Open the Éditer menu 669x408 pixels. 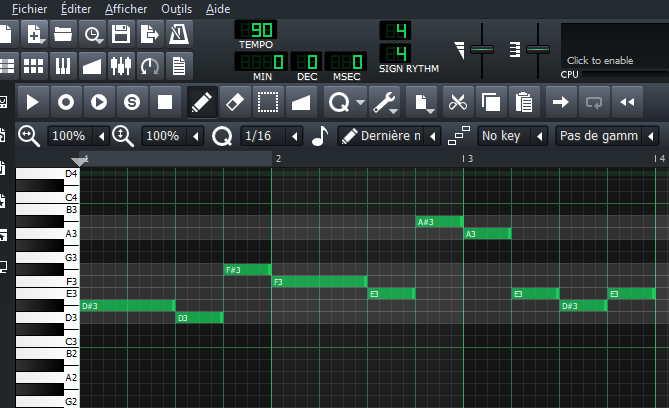[x=76, y=9]
